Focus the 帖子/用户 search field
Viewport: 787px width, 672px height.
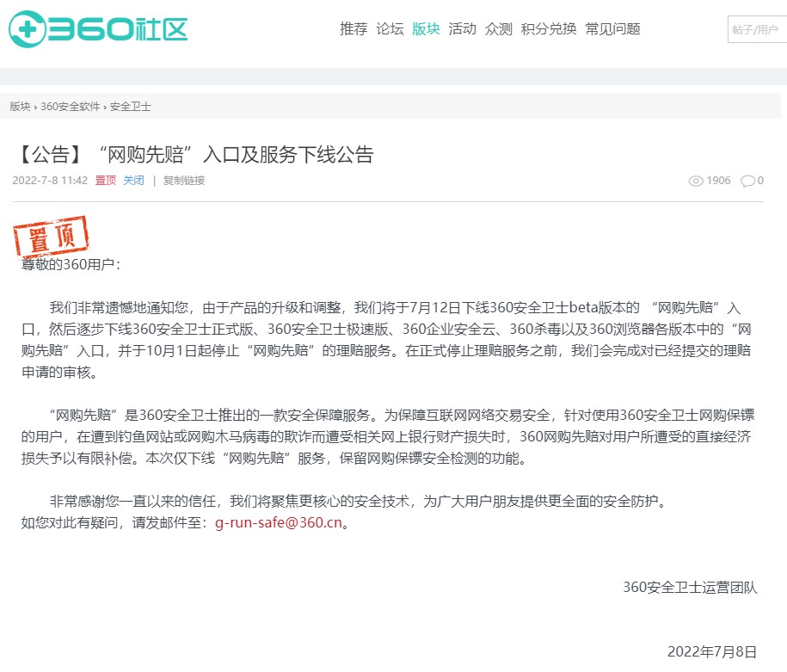tap(758, 29)
